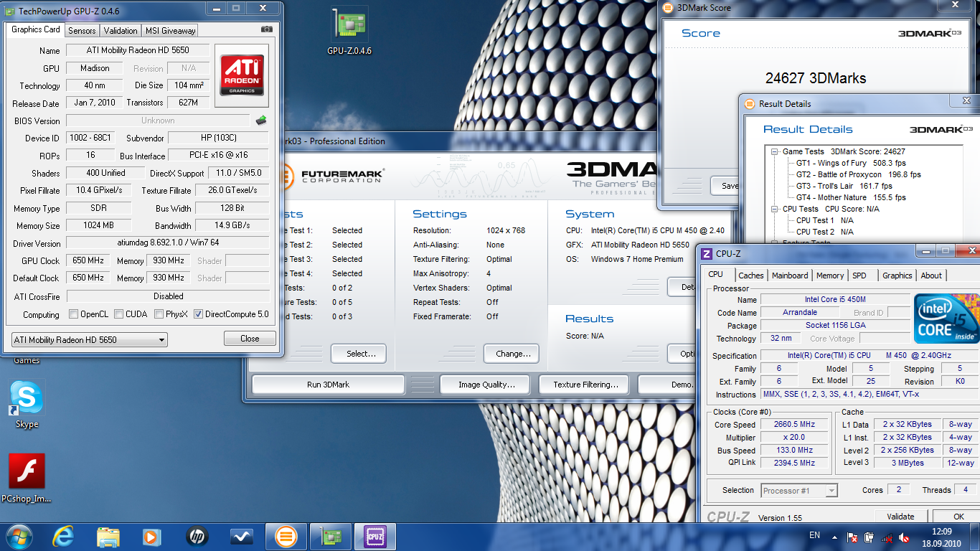Viewport: 980px width, 551px height.
Task: Switch to GPU-Z taskbar button
Action: coord(331,537)
